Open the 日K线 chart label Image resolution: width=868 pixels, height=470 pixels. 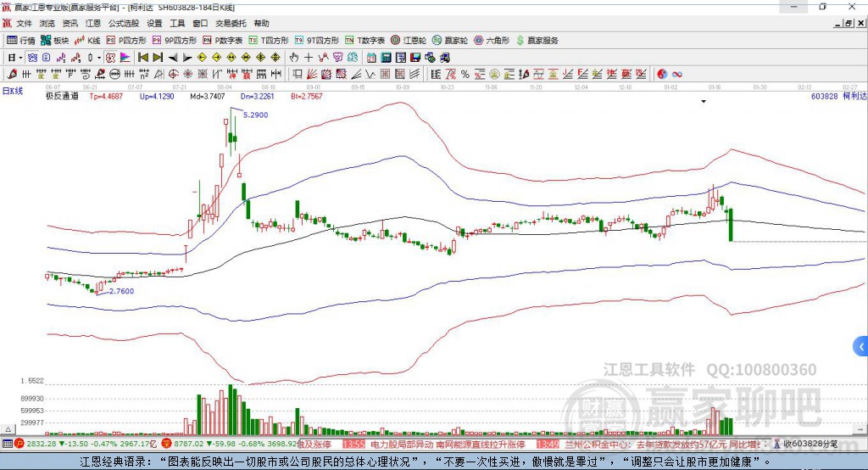(x=13, y=91)
